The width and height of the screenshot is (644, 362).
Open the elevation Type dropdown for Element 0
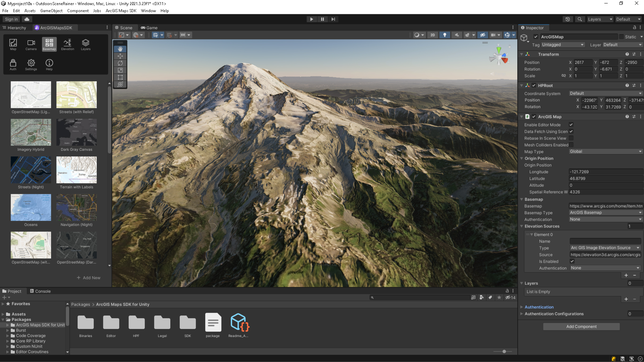tap(605, 248)
